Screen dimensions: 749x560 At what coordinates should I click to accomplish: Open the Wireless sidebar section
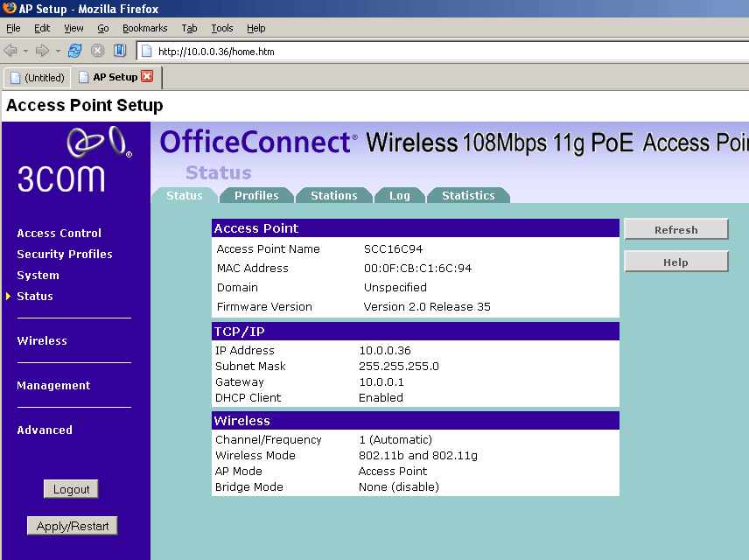point(42,340)
